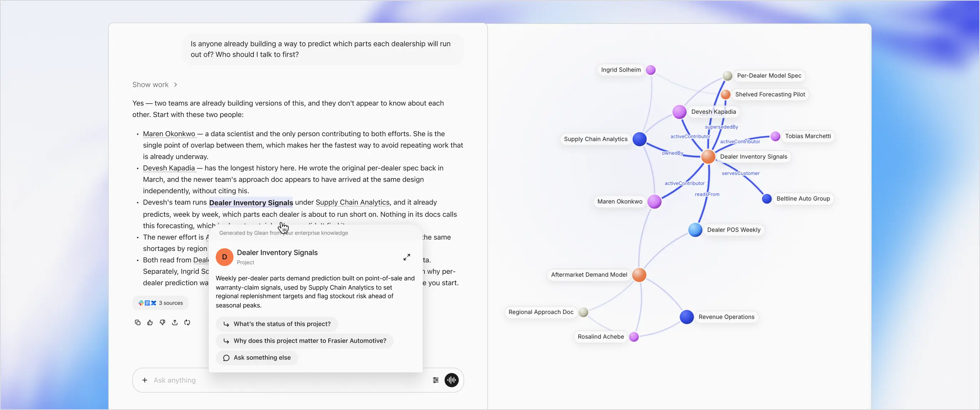Click the Regional Approach Doc node
980x410 pixels.
pos(583,312)
